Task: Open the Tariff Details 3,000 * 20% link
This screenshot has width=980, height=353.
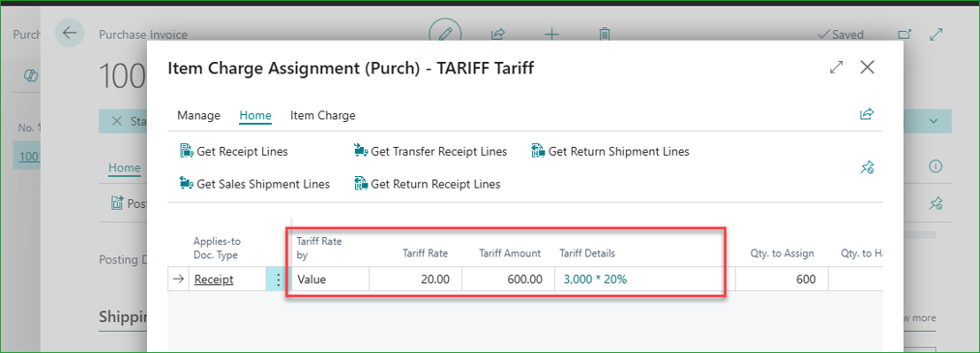Action: click(x=595, y=279)
